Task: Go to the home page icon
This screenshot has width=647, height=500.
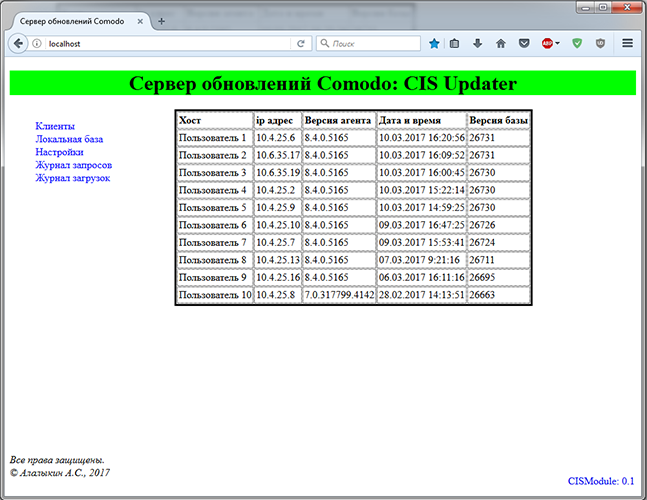Action: [x=501, y=43]
